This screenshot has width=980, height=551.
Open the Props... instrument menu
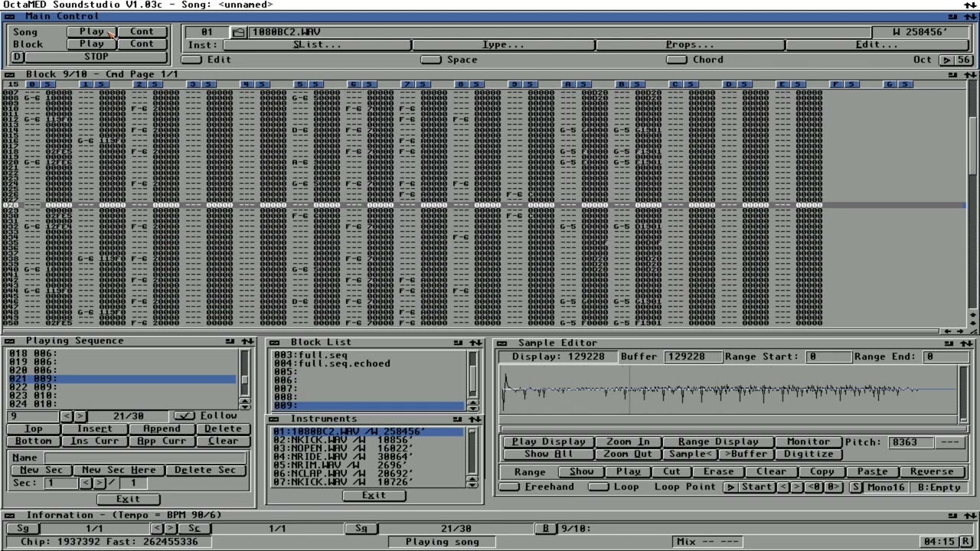point(690,45)
